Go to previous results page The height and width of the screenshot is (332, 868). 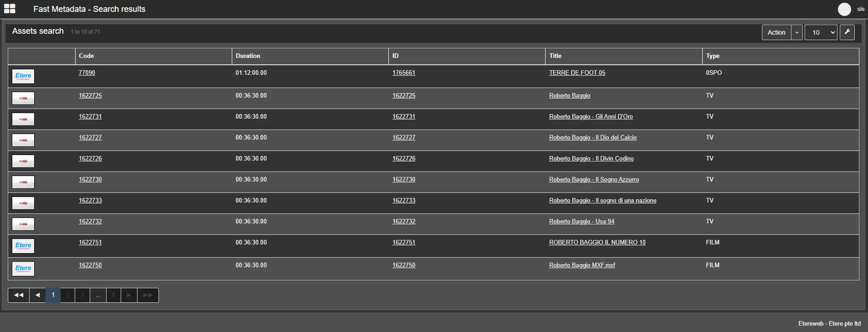pos(37,295)
